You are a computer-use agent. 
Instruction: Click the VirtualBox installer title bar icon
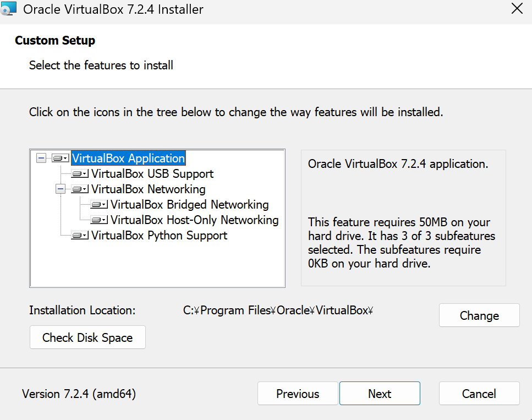(9, 9)
